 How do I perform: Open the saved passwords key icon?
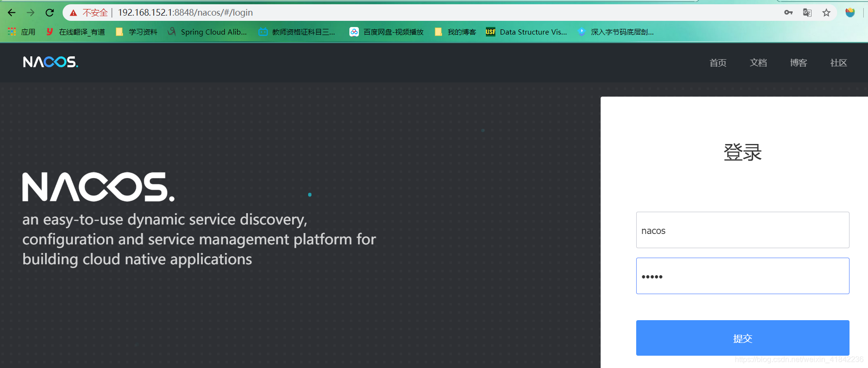pyautogui.click(x=788, y=13)
